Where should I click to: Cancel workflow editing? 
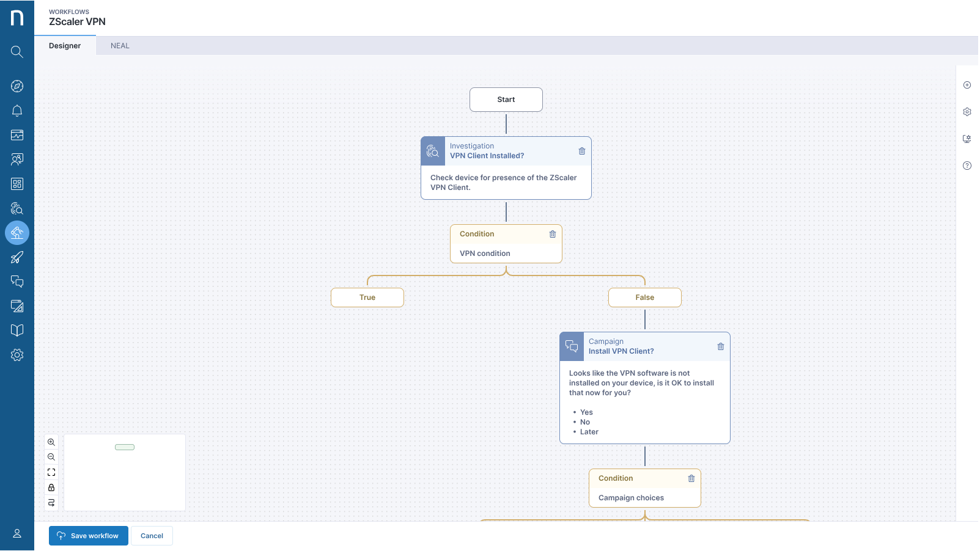pos(152,536)
